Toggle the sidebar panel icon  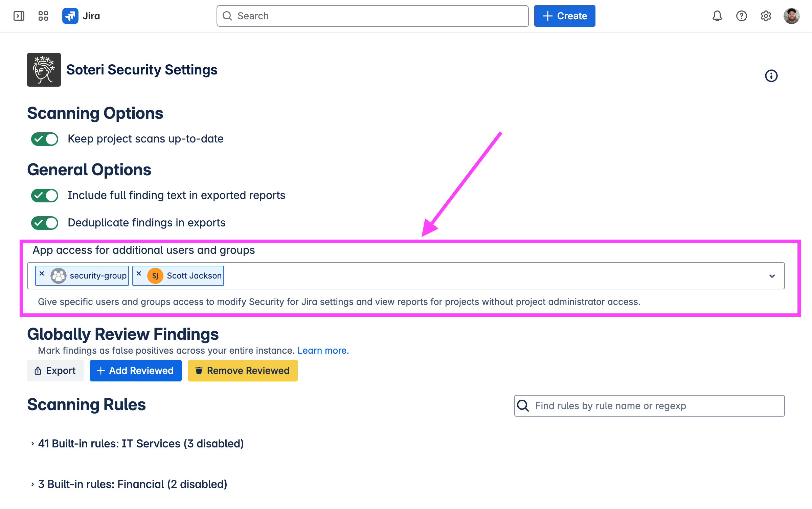coord(19,16)
